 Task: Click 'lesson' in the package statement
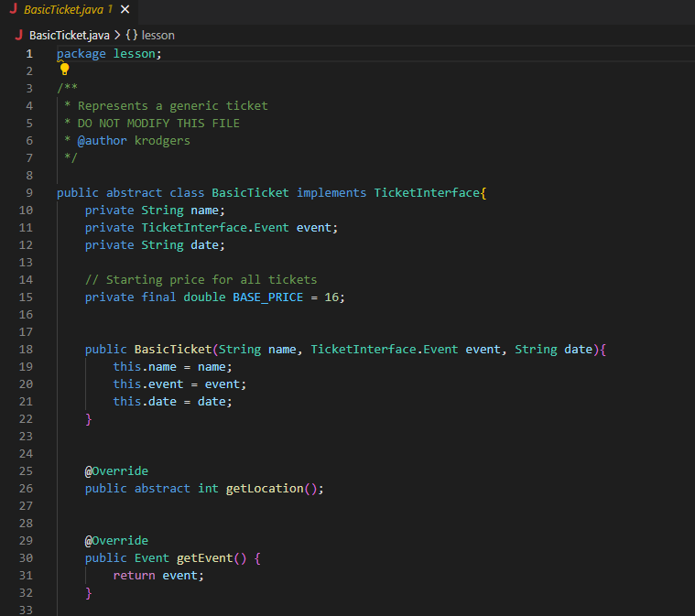pyautogui.click(x=134, y=54)
